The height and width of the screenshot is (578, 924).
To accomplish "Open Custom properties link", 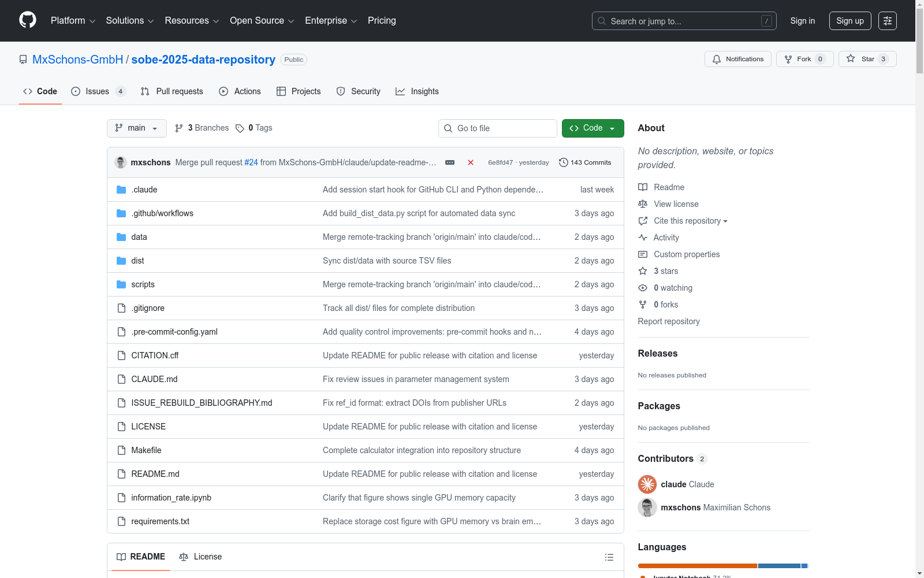I will point(679,254).
